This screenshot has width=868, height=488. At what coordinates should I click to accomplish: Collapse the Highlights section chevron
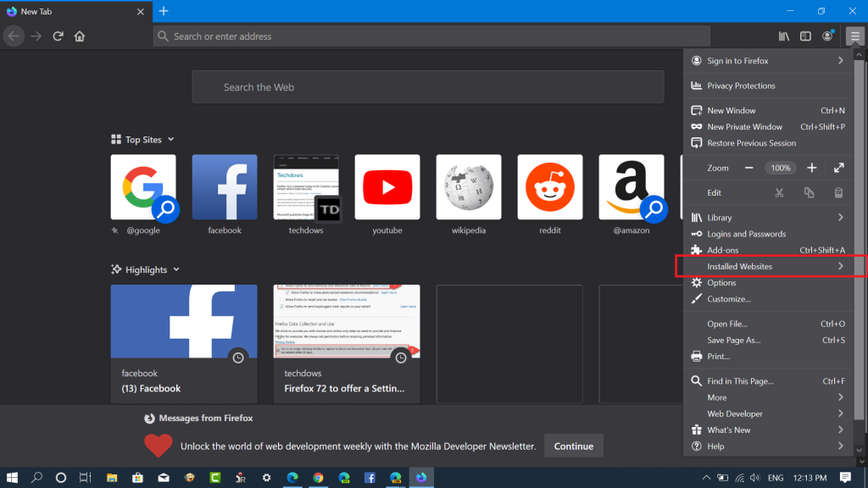point(176,269)
